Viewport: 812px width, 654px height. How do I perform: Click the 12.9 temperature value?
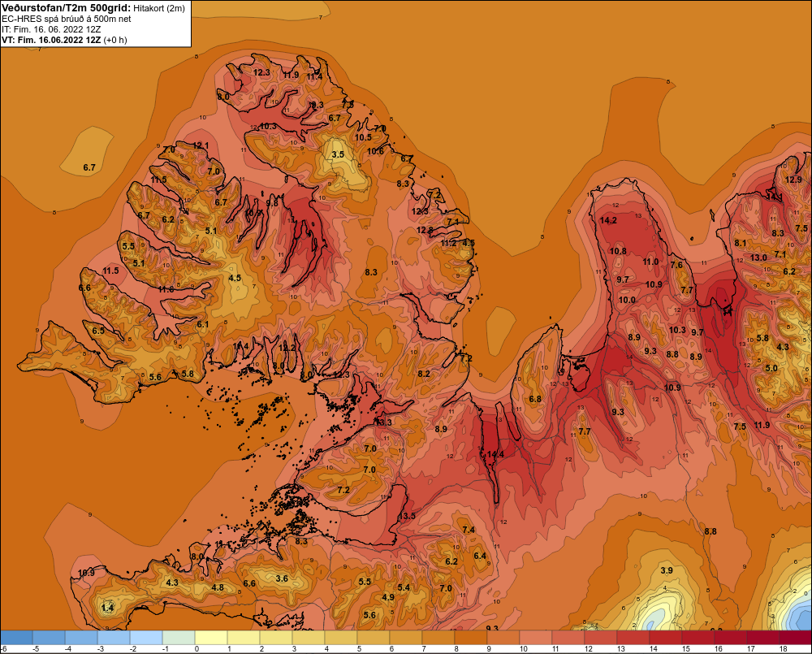click(793, 180)
